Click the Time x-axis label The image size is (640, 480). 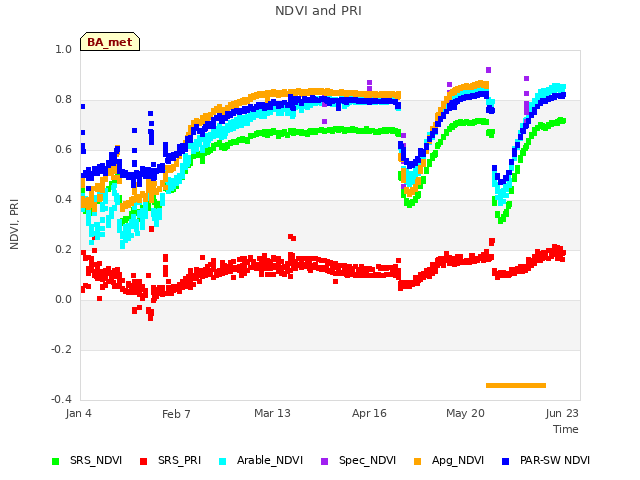(x=566, y=429)
